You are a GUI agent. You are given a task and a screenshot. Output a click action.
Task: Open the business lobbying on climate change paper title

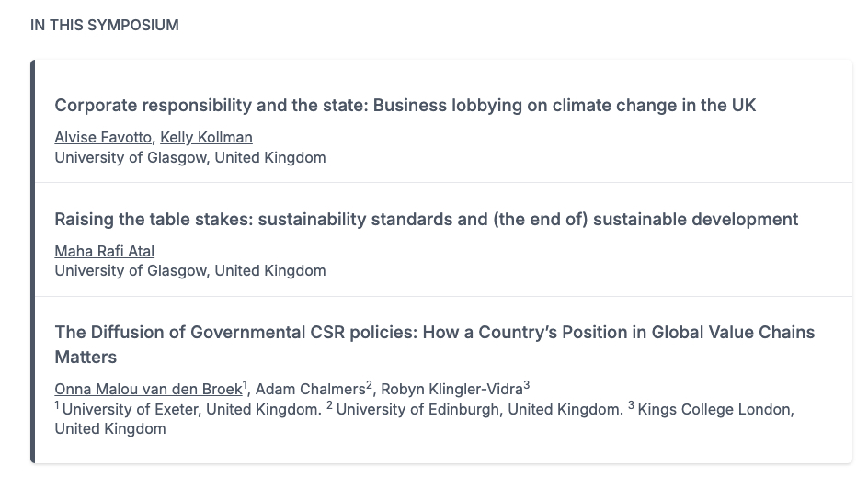(405, 105)
